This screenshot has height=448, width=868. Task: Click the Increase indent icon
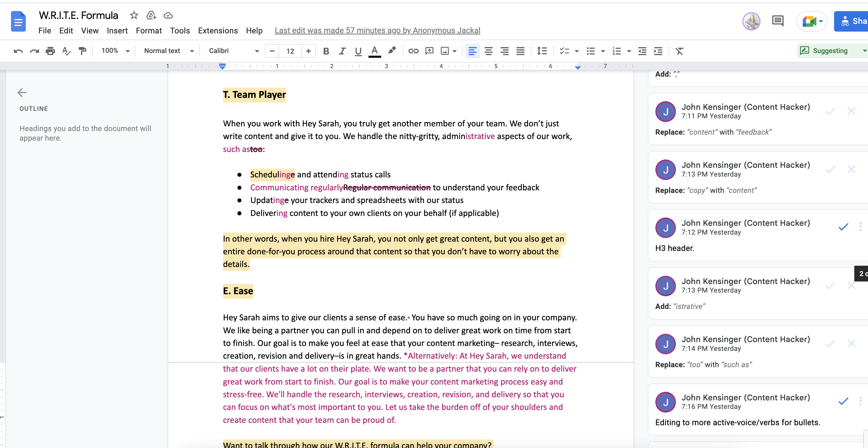click(x=658, y=51)
